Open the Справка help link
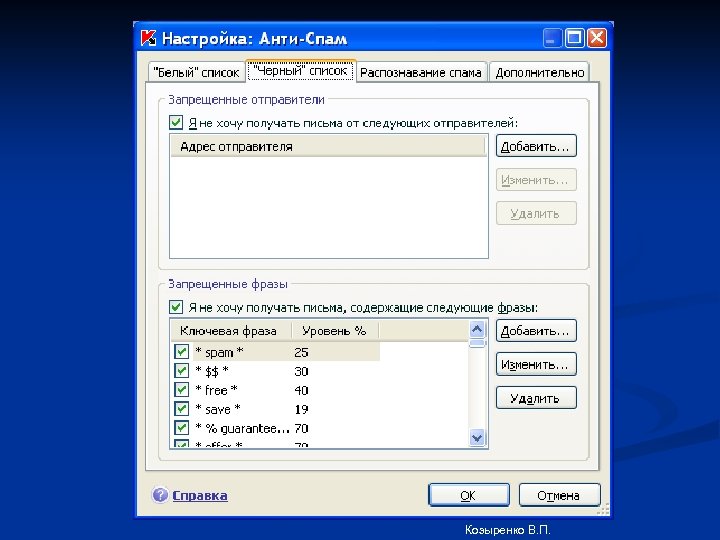This screenshot has height=540, width=720. [200, 495]
